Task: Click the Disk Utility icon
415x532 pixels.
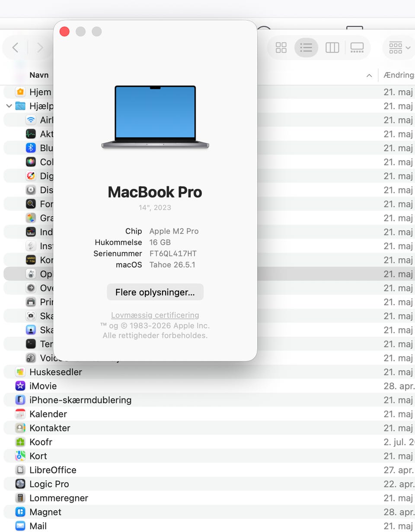Action: [31, 190]
